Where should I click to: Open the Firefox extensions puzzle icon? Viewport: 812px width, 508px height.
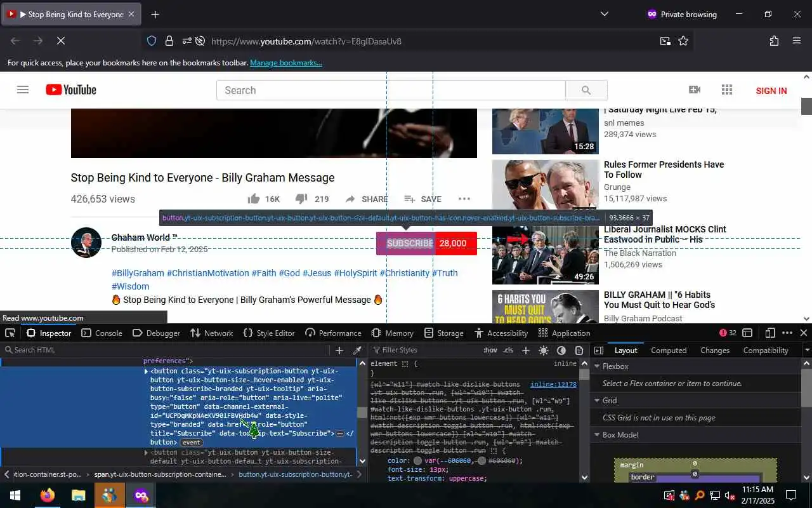[x=774, y=41]
